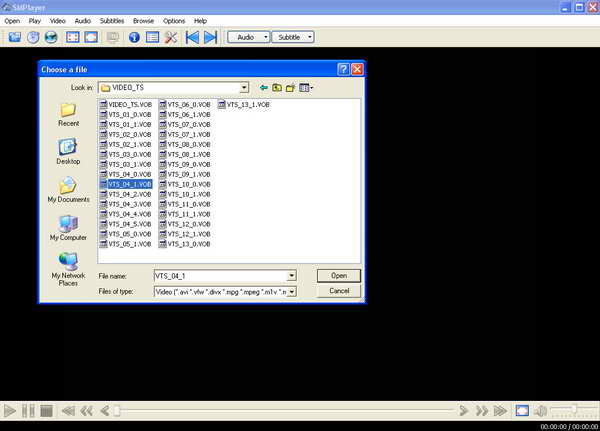Click the longest rewind triple-arrow button
Viewport: 600px width, 431px height.
click(68, 411)
